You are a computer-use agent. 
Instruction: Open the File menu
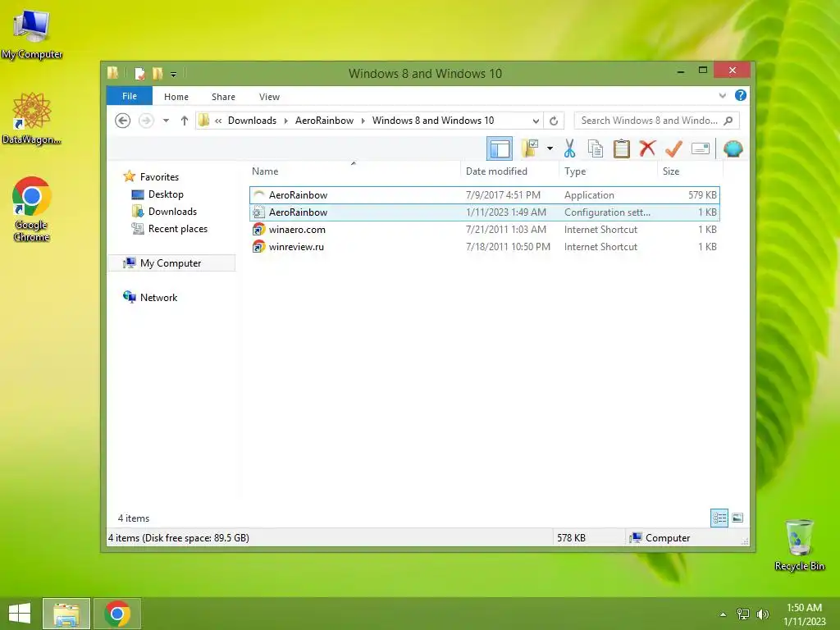(129, 96)
